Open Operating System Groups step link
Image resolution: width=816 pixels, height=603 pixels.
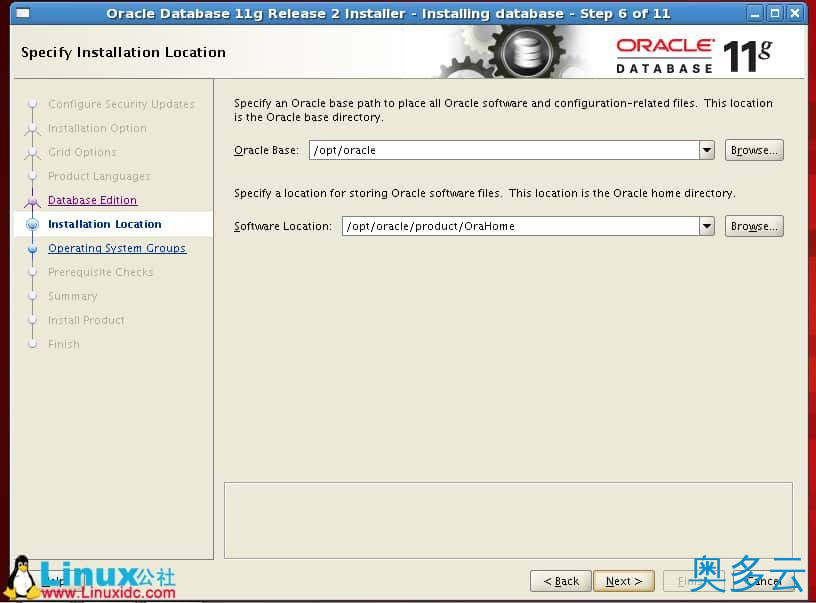coord(117,248)
